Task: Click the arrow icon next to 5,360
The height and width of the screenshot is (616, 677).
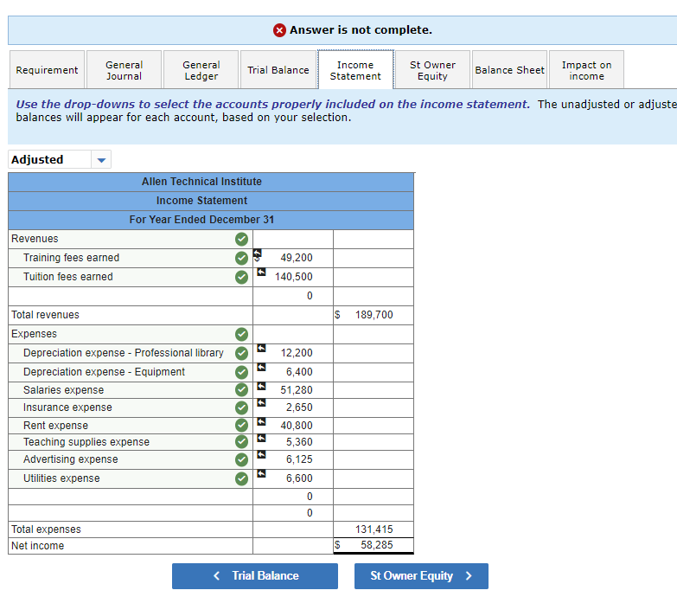Action: point(261,438)
